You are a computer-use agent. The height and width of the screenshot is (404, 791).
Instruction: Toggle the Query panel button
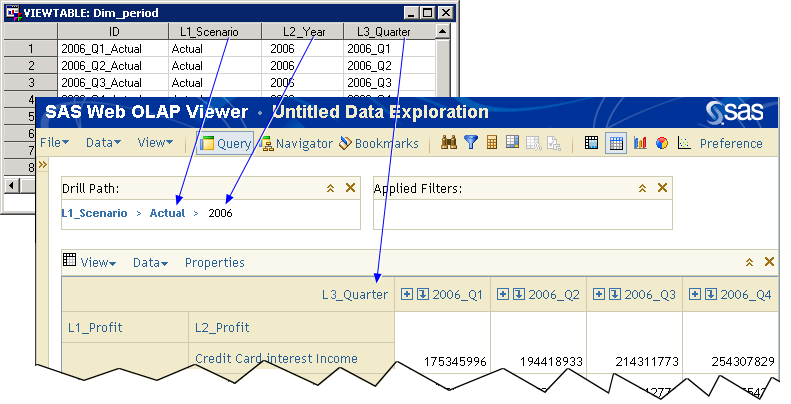225,143
